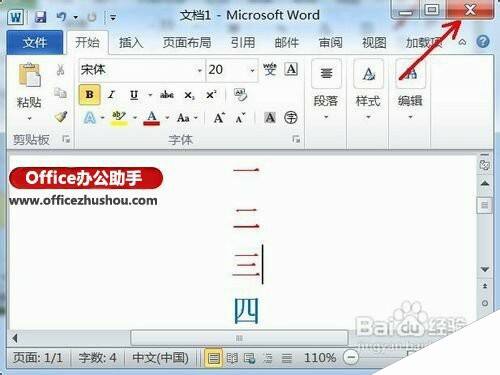Open underline style dropdown arrow
The width and height of the screenshot is (500, 375).
[150, 95]
